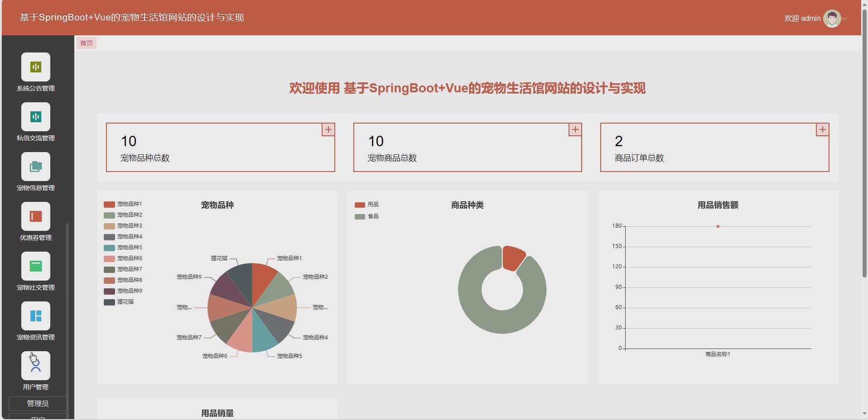This screenshot has height=420, width=868.
Task: Click the 宠物品种9 pie chart label
Action: point(189,277)
